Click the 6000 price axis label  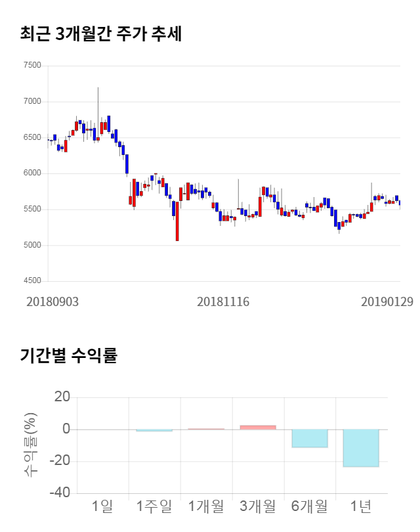31,173
